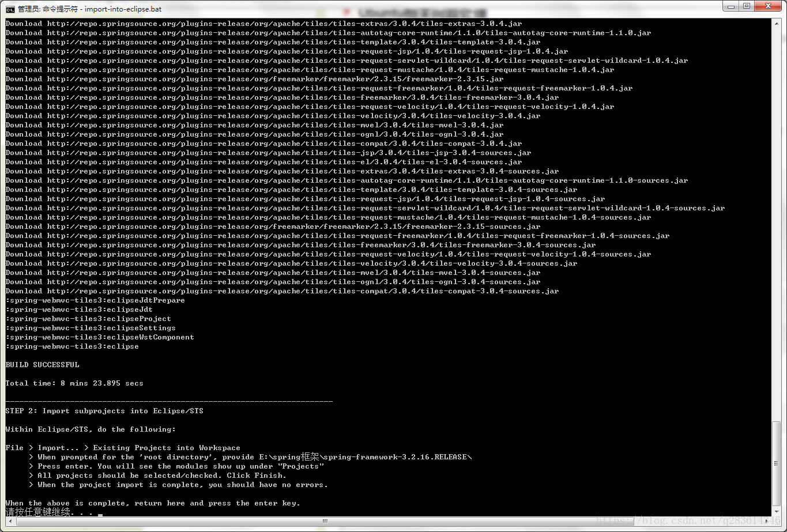
Task: Click the Download line for tiles-extras-3.0.4.jar
Action: pyautogui.click(x=264, y=24)
